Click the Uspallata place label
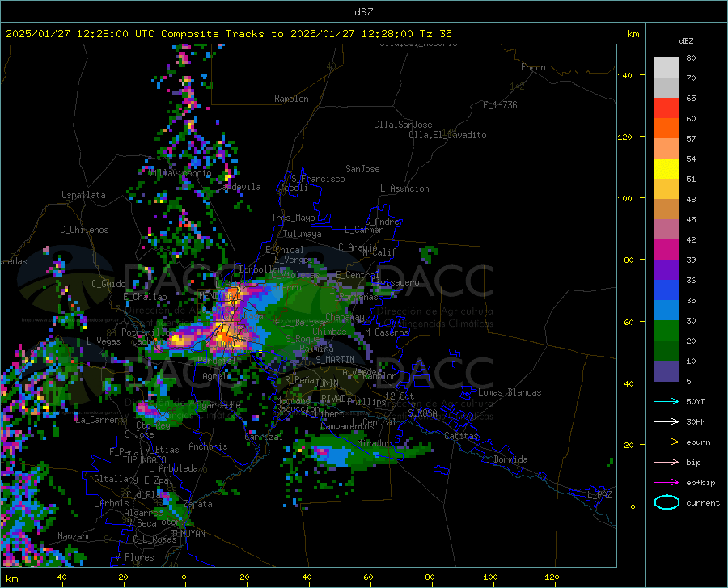 pyautogui.click(x=83, y=195)
